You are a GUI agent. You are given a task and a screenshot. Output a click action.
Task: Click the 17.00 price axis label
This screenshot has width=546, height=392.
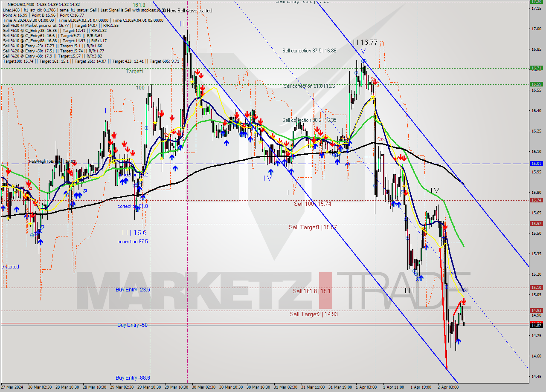pos(536,29)
